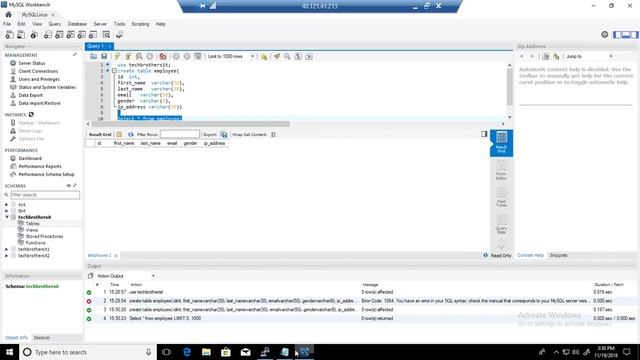Image resolution: width=640 pixels, height=360 pixels.
Task: Toggle the bottom output panel visibility
Action: 626,35
